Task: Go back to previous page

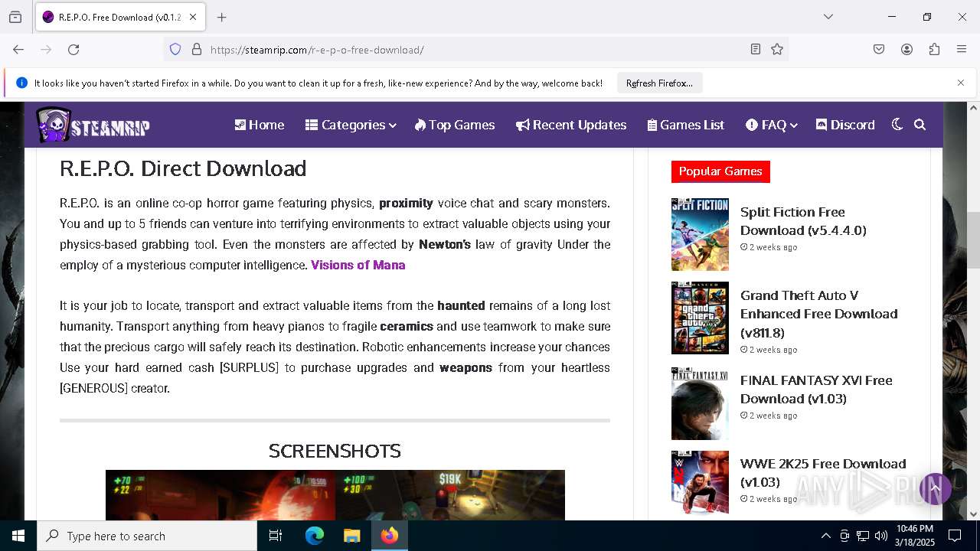Action: [18, 49]
